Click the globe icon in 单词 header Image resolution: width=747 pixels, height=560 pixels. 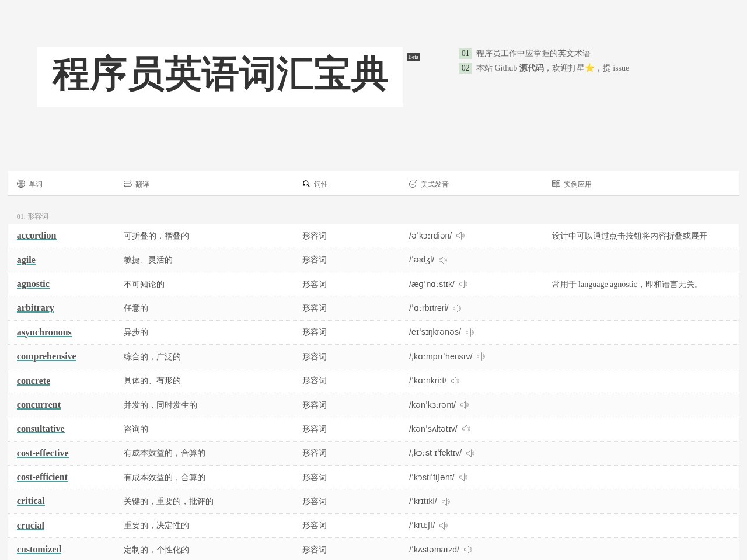tap(21, 184)
